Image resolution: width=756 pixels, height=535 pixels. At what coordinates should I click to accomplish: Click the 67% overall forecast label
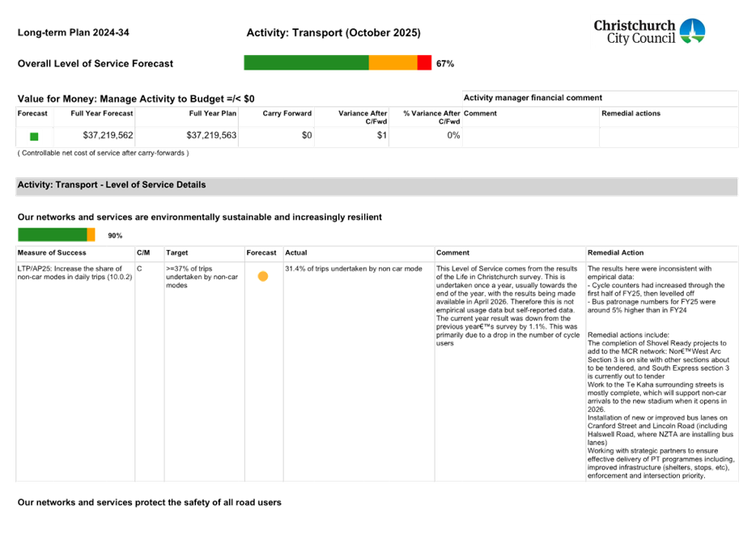[444, 63]
